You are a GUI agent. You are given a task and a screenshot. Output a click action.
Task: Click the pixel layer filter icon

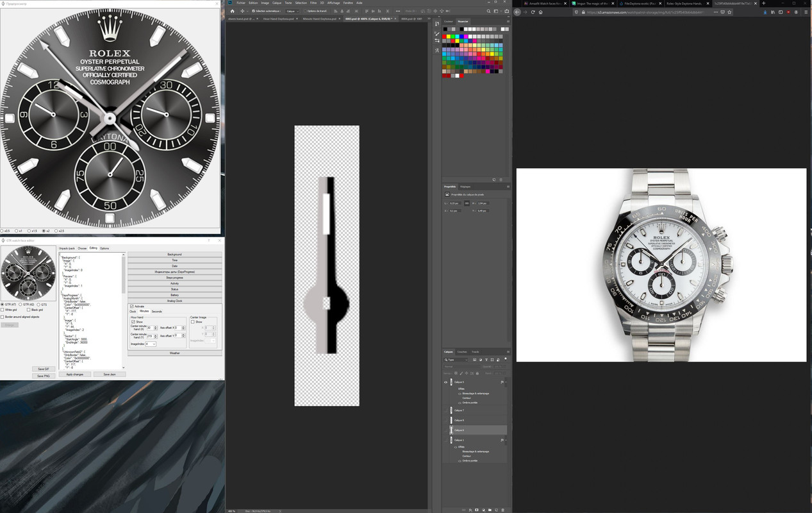474,360
